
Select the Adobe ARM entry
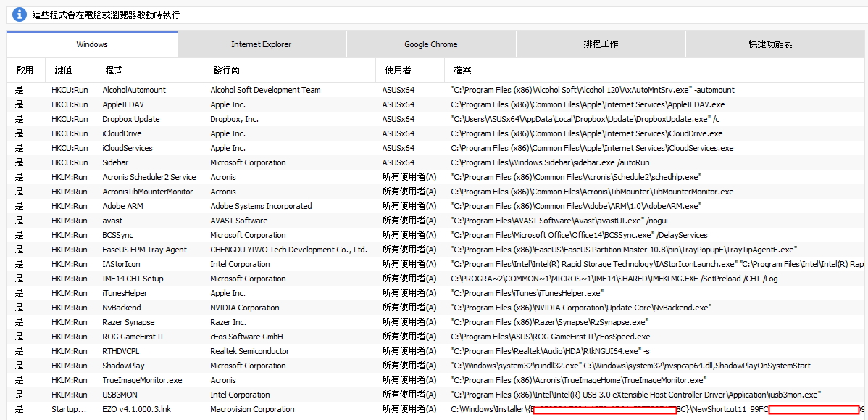pos(123,206)
